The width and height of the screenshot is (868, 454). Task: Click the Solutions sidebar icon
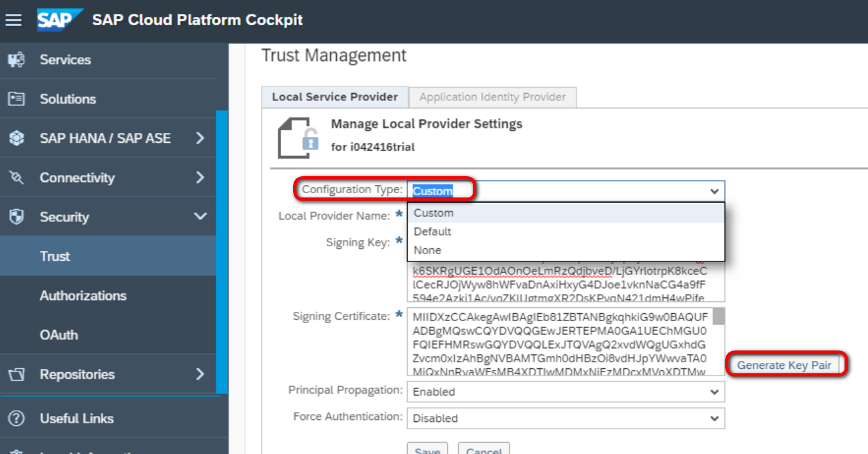pyautogui.click(x=16, y=99)
